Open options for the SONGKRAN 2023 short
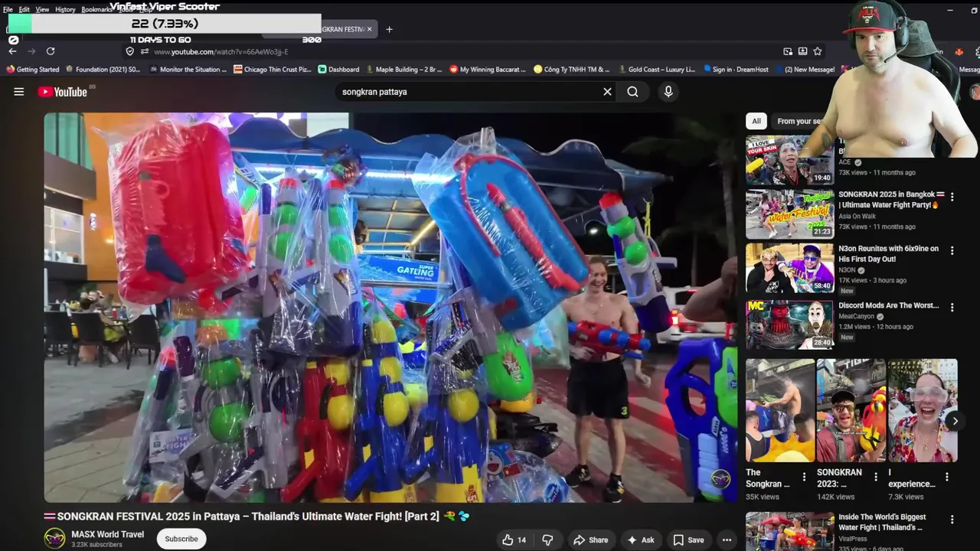 coord(876,477)
